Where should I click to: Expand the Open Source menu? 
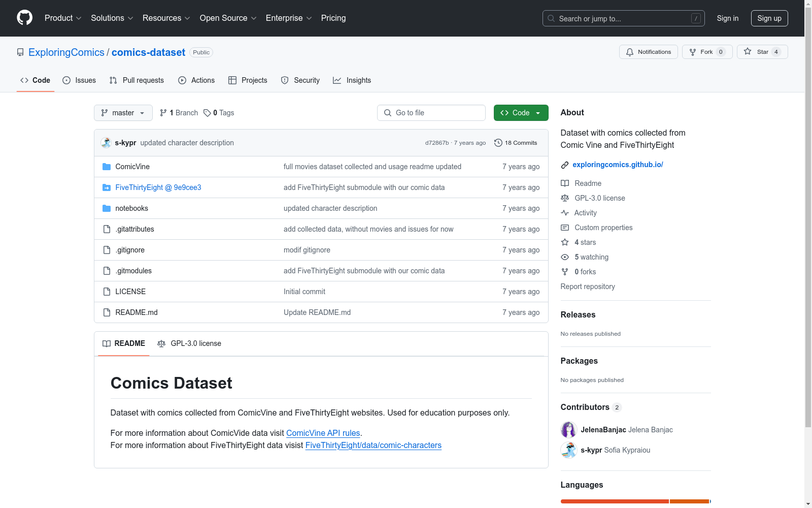228,18
